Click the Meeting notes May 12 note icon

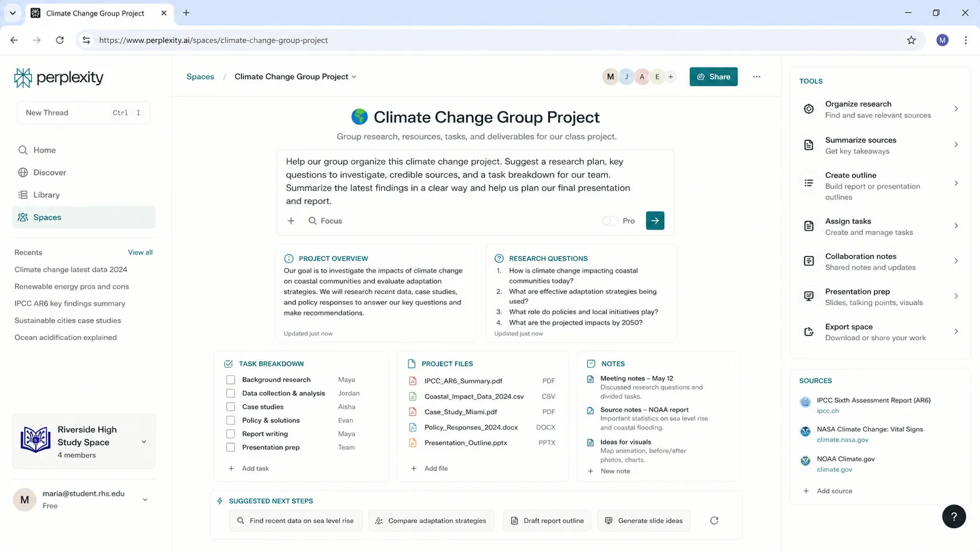pos(590,379)
